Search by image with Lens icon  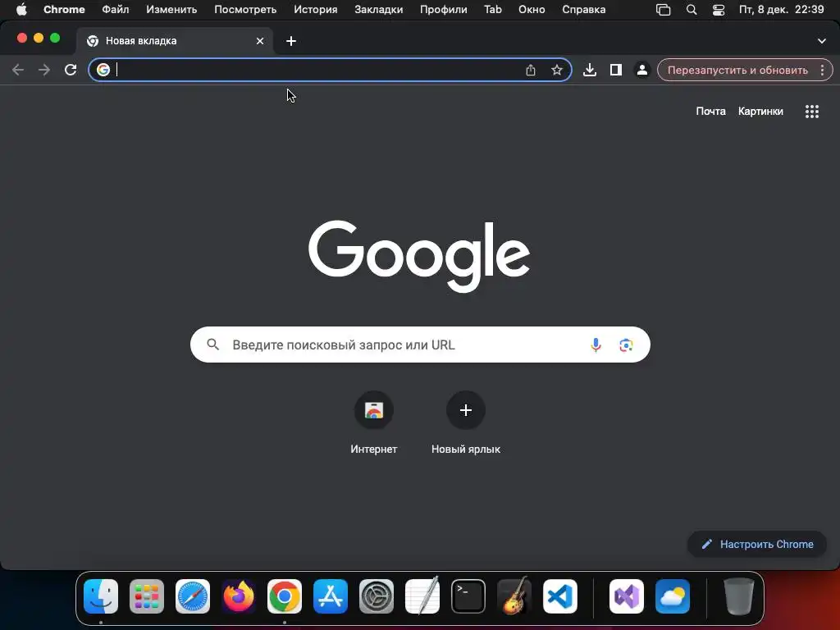coord(626,345)
